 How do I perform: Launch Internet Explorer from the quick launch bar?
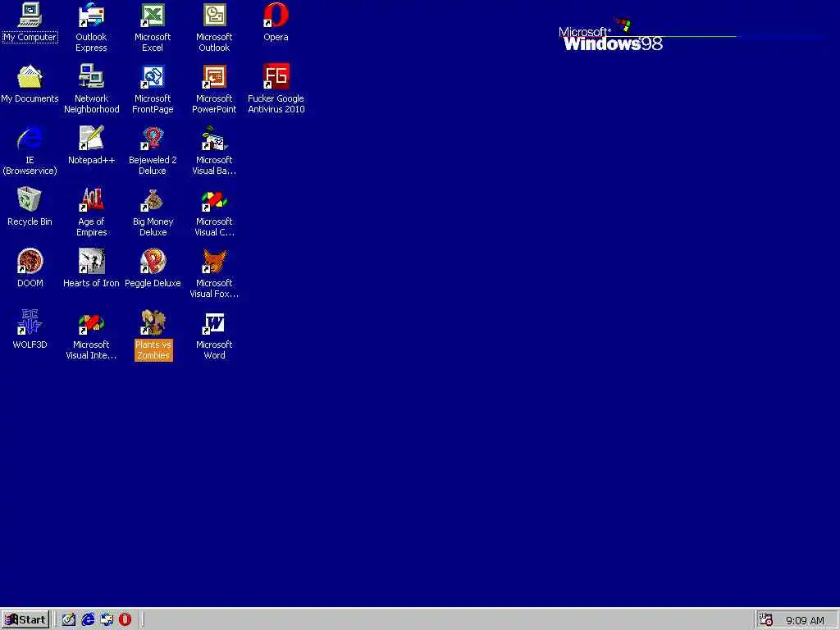pyautogui.click(x=87, y=620)
